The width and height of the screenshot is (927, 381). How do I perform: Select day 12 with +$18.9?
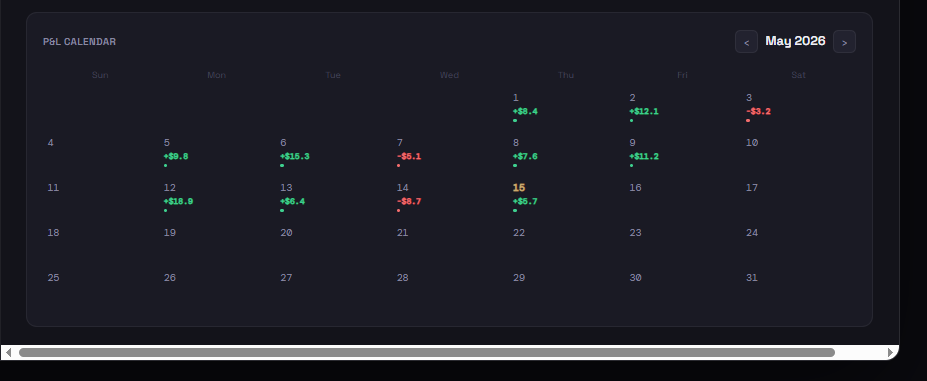[216, 199]
